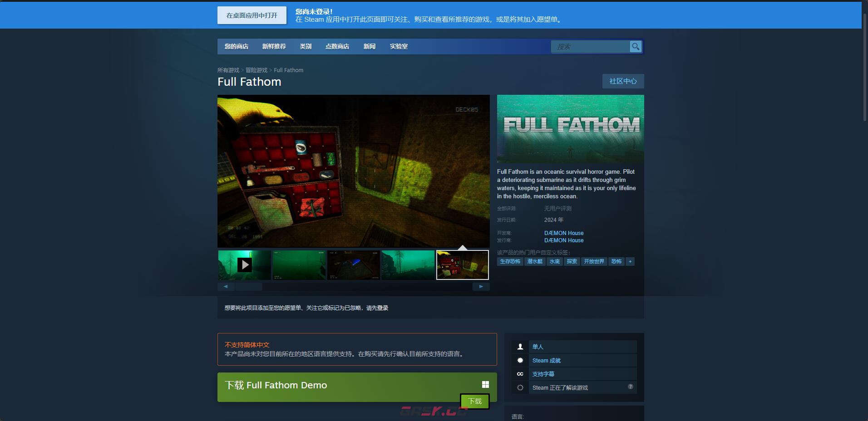Expand more tags with plus button
Viewport: 868px width, 421px height.
(x=630, y=261)
